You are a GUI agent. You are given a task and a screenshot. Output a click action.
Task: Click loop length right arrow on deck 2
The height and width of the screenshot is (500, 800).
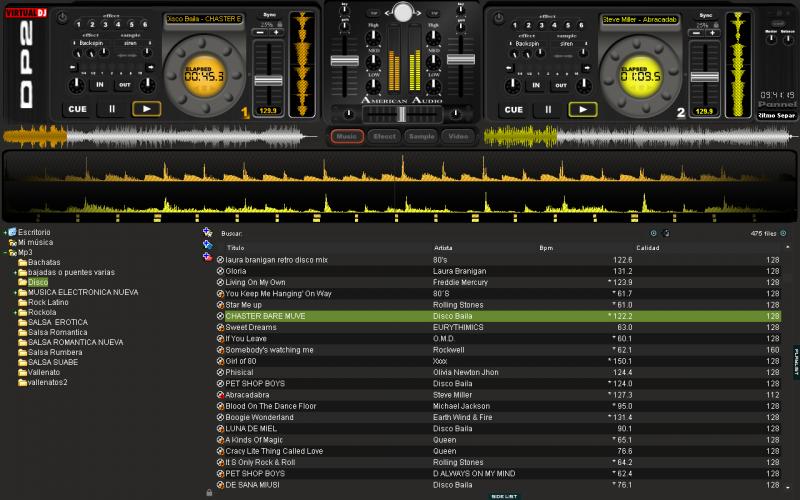click(586, 67)
